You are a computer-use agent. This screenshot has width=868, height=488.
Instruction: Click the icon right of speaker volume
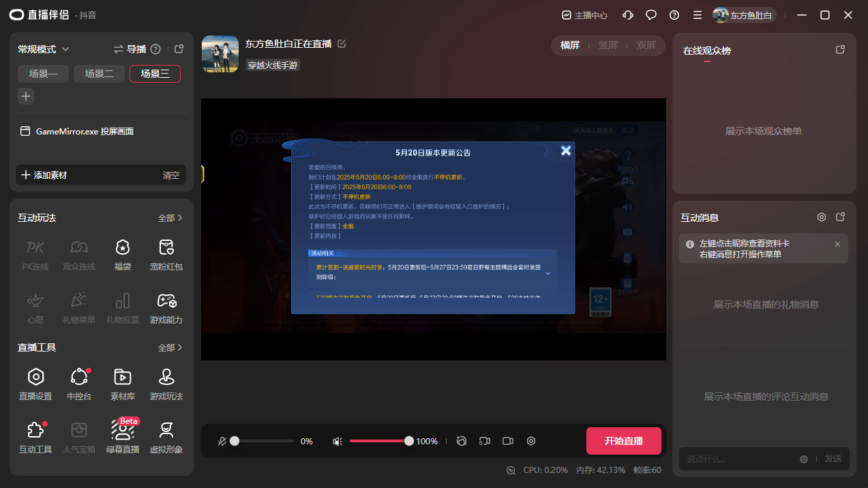[x=461, y=441]
